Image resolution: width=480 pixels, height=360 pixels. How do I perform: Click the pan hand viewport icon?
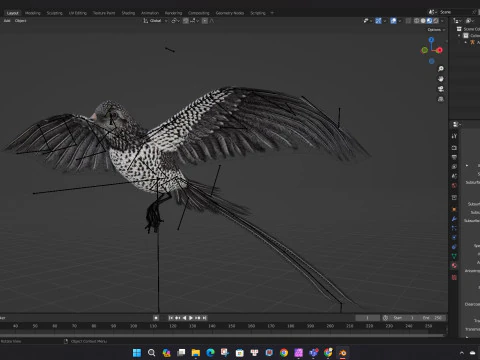click(x=441, y=79)
